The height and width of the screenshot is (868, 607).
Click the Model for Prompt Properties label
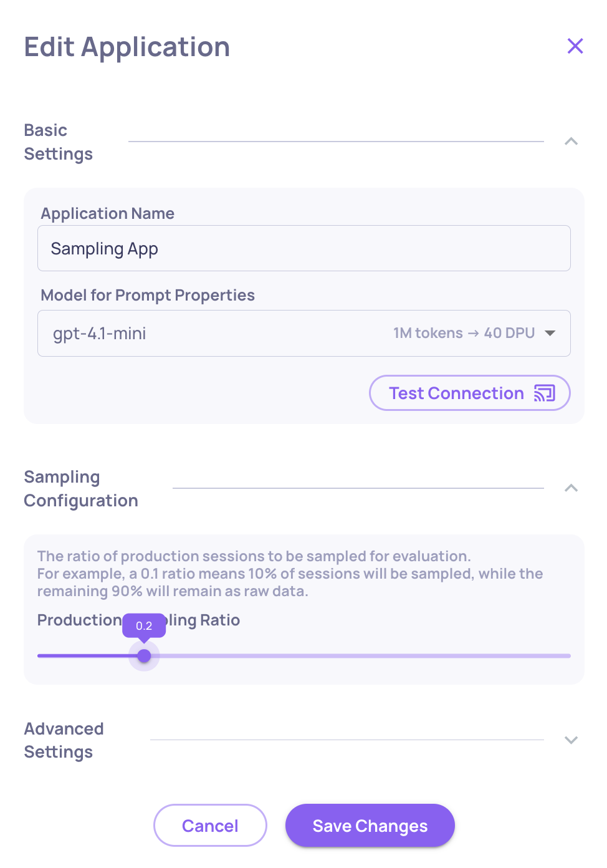click(x=148, y=295)
